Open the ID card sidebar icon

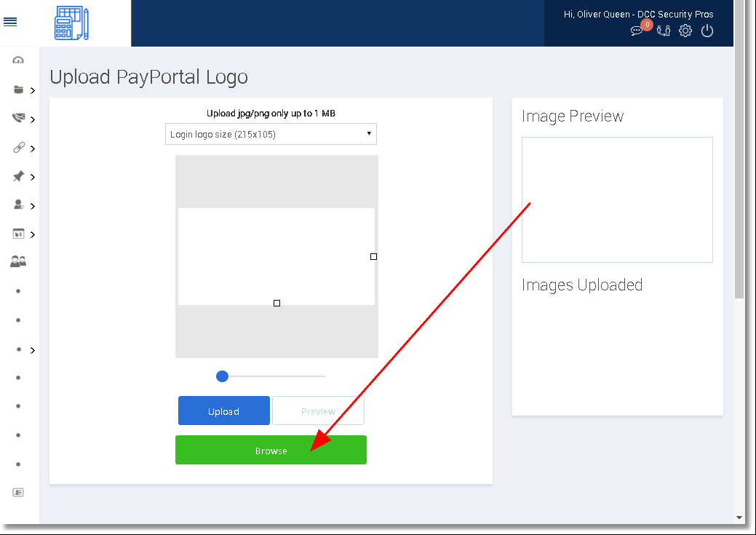18,493
